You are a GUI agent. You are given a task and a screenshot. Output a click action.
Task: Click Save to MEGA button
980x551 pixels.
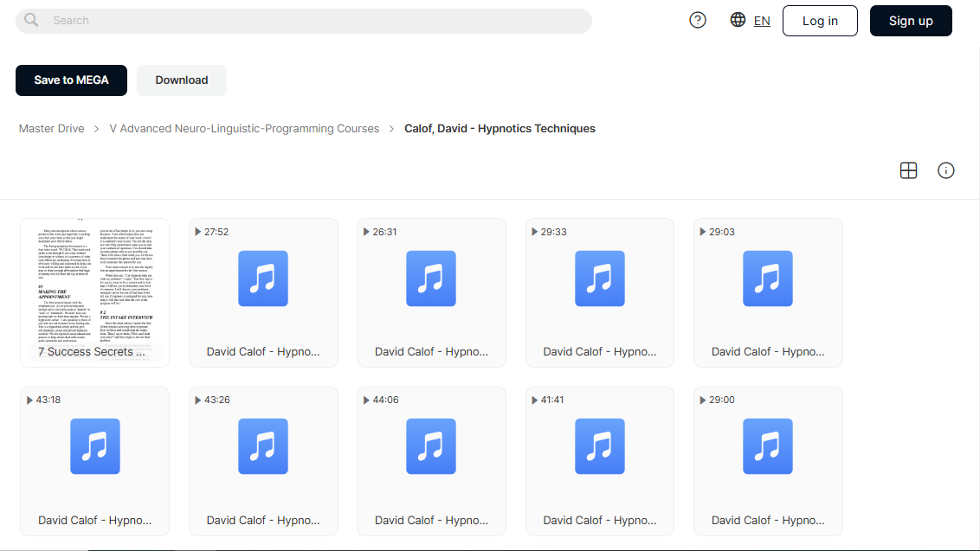(71, 80)
